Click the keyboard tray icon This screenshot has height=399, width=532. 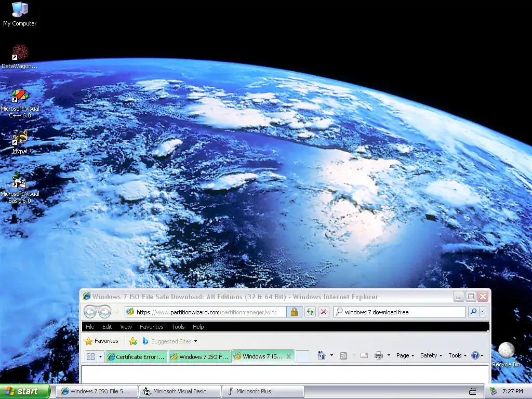point(473,392)
